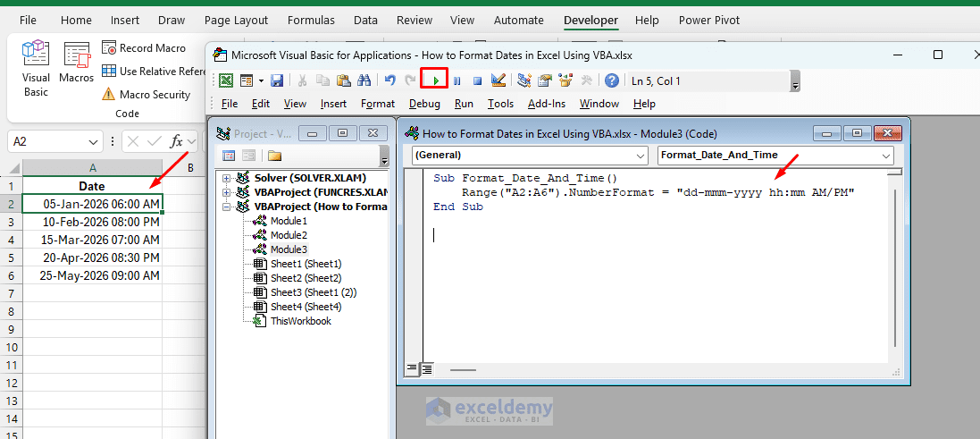Open VBA Help question mark icon
This screenshot has height=439, width=980.
pos(612,80)
